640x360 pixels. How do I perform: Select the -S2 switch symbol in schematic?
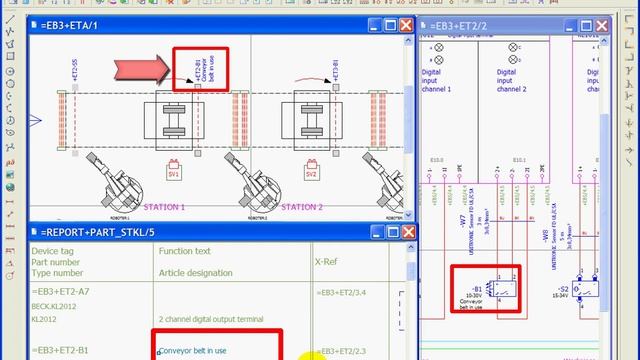(x=585, y=289)
